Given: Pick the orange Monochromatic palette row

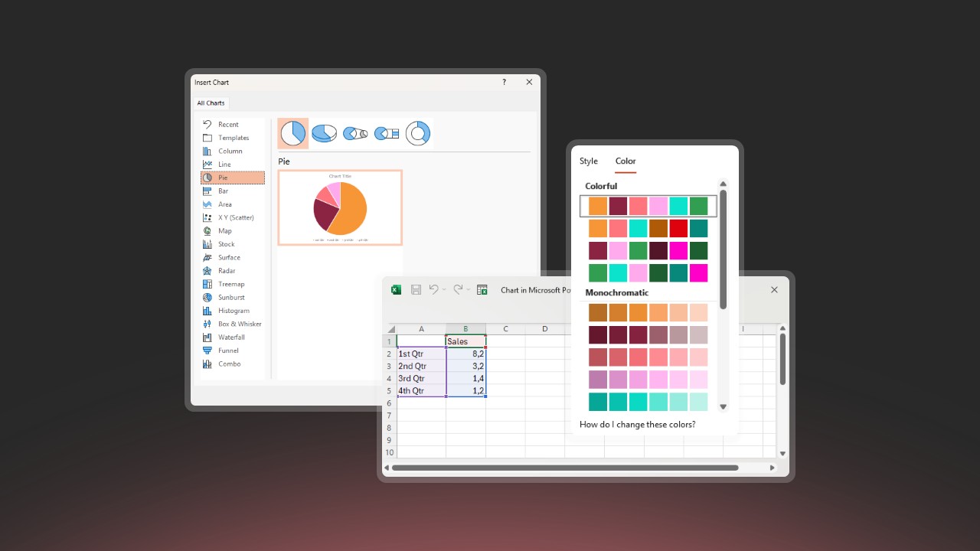Looking at the screenshot, I should (648, 313).
